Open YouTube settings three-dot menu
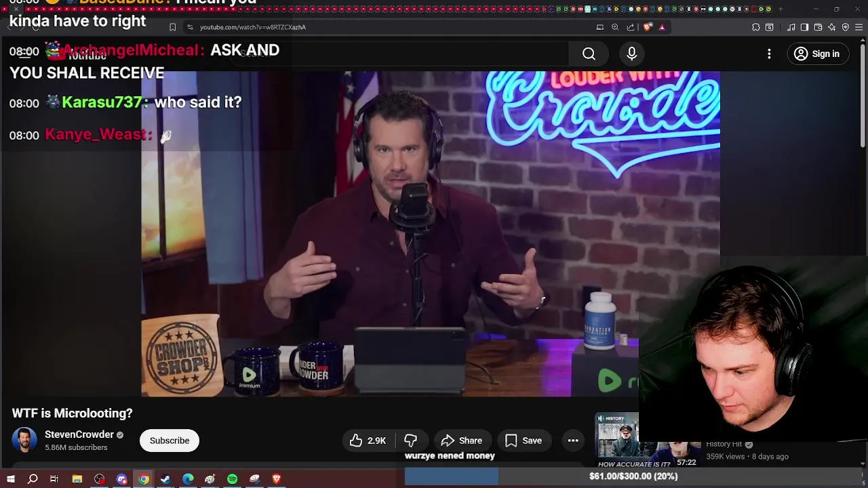 (x=769, y=54)
